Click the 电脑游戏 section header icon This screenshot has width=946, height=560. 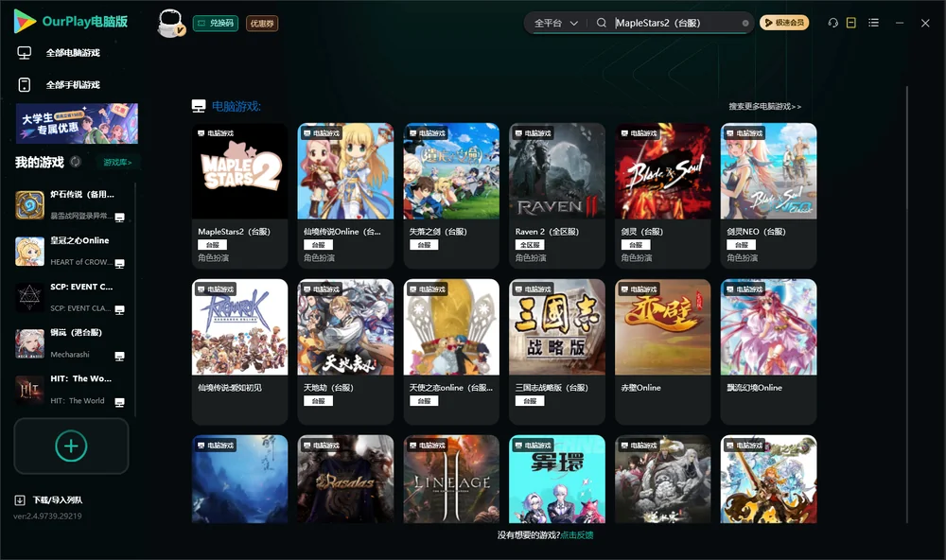pyautogui.click(x=199, y=106)
